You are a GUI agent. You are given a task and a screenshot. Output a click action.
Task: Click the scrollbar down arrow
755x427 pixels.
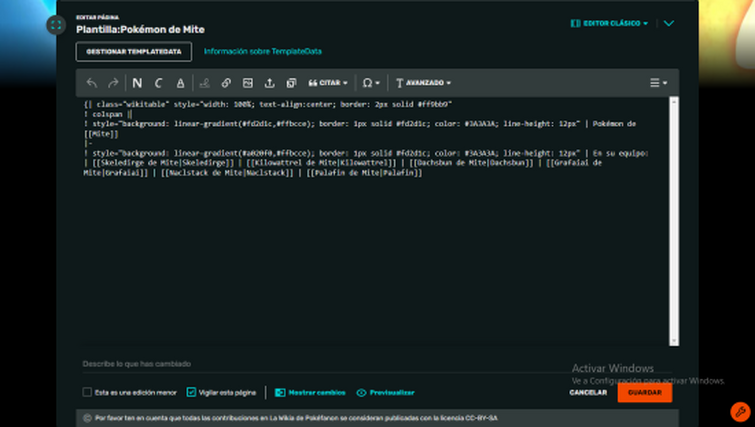click(674, 341)
